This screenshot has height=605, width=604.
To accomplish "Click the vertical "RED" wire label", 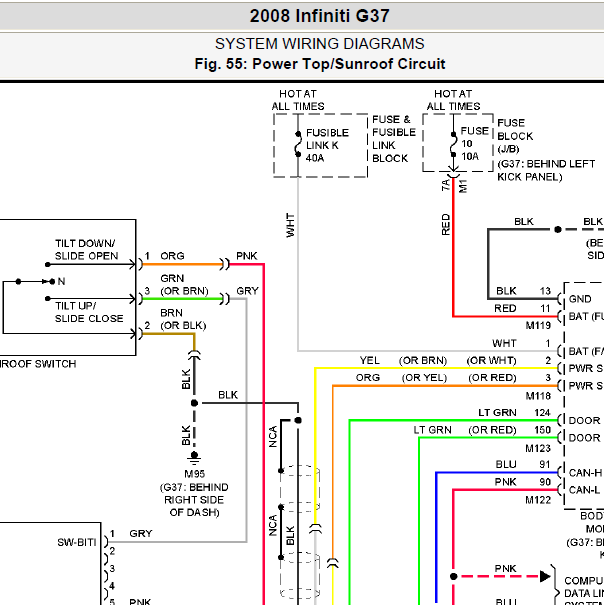I will click(x=445, y=224).
